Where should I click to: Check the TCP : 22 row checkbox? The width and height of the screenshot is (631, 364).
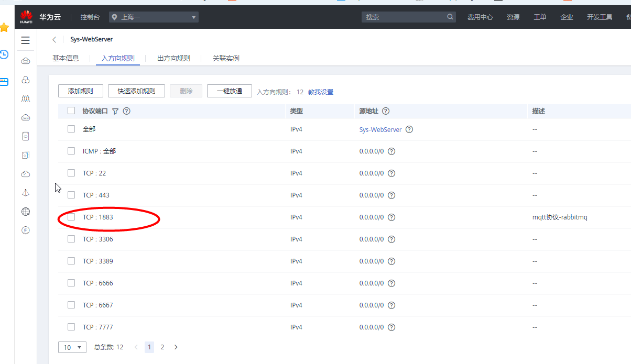tap(71, 173)
